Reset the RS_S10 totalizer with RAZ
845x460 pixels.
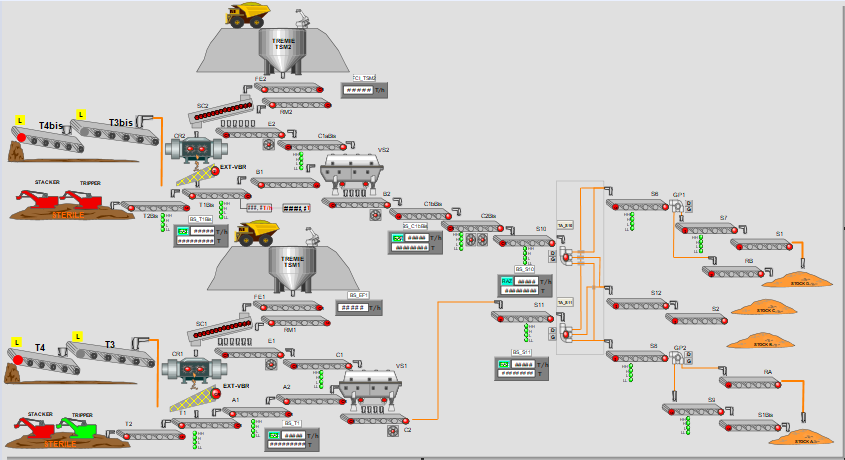[507, 281]
